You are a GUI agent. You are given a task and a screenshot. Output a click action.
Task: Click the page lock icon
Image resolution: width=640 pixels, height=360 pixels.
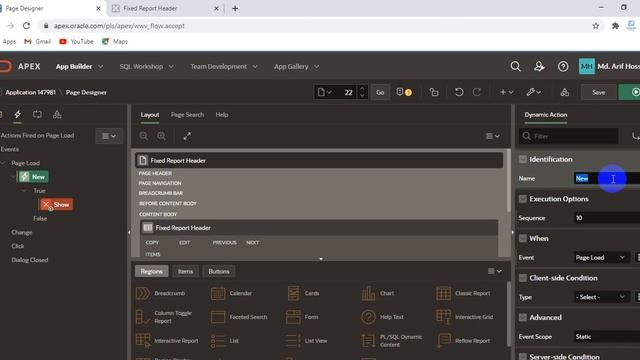point(434,92)
